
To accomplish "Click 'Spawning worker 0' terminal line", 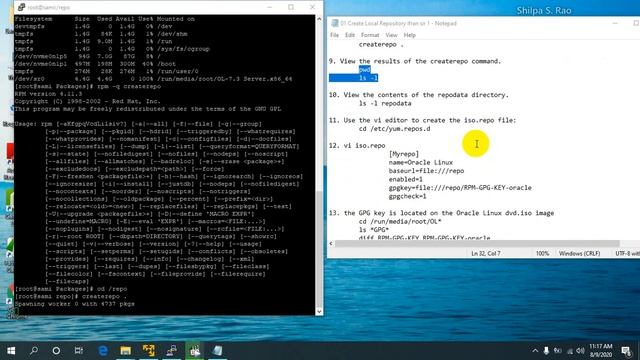I will pyautogui.click(x=75, y=304).
